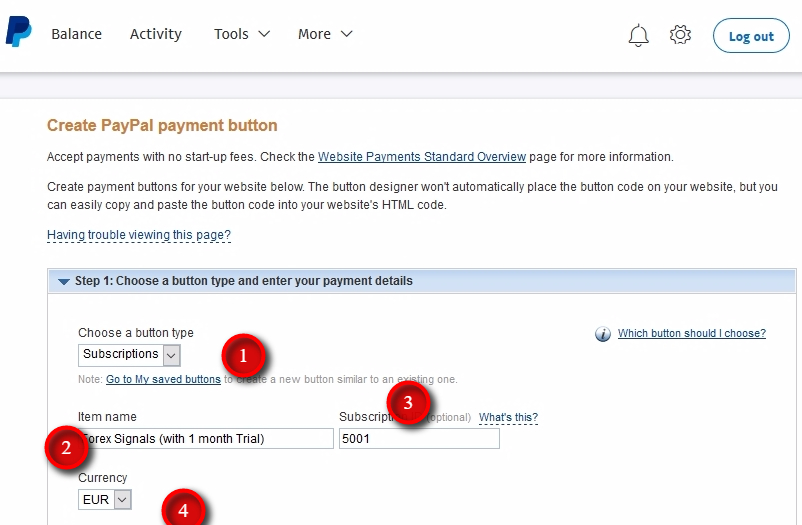
Task: Open the EUR currency dropdown
Action: pos(105,499)
